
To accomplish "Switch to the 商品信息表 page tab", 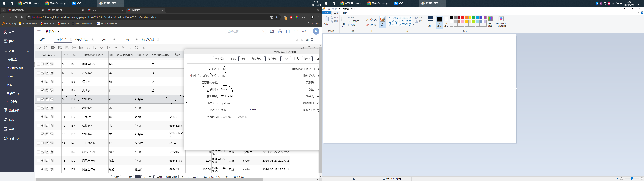I will coord(148,40).
